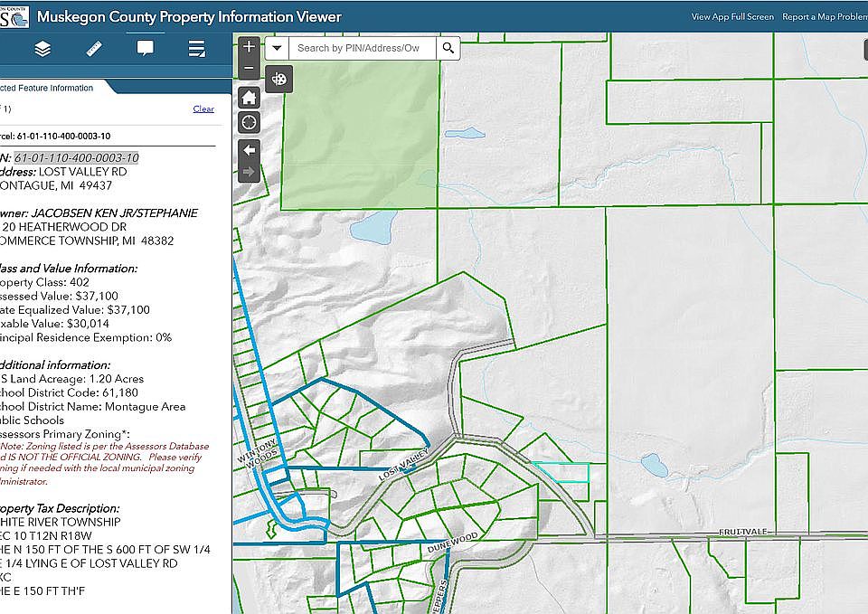The height and width of the screenshot is (614, 868).
Task: Go to next map extent
Action: 249,172
